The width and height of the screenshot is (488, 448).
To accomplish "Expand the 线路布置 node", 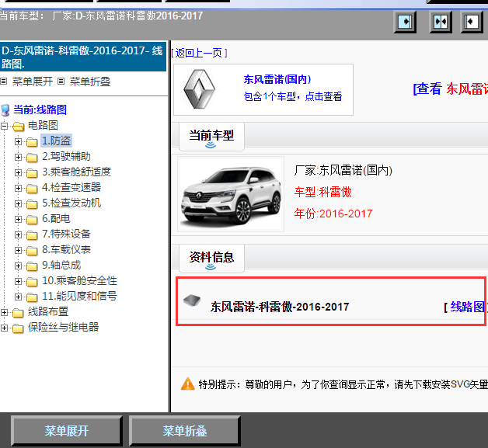I will (5, 312).
